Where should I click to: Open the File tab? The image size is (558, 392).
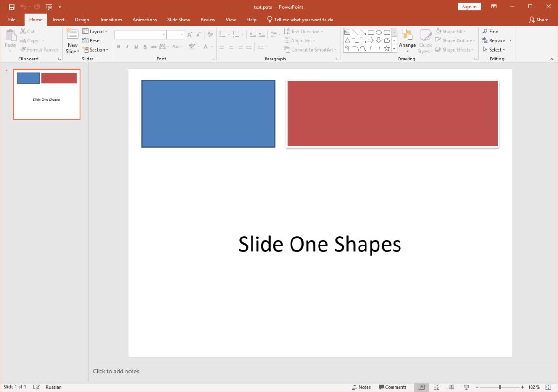pyautogui.click(x=12, y=20)
